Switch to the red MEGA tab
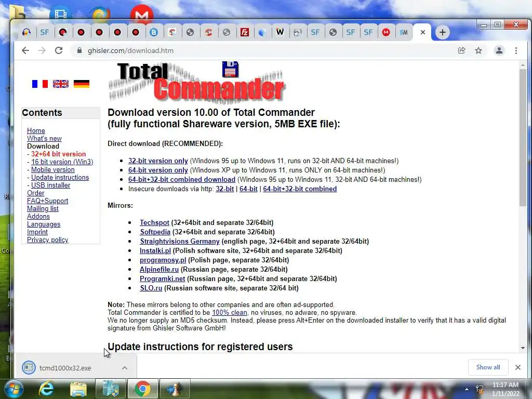 tap(386, 32)
